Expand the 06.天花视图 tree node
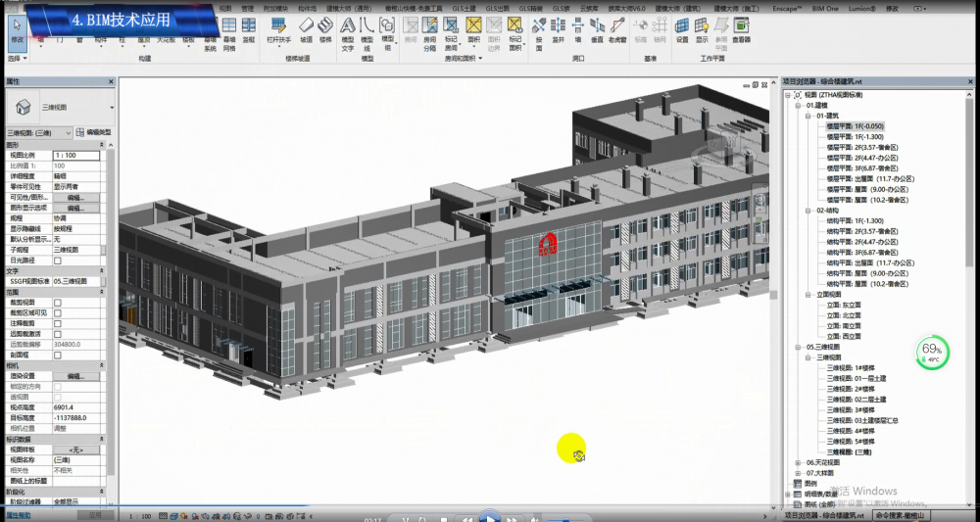Viewport: 980px width, 522px height. coord(798,462)
